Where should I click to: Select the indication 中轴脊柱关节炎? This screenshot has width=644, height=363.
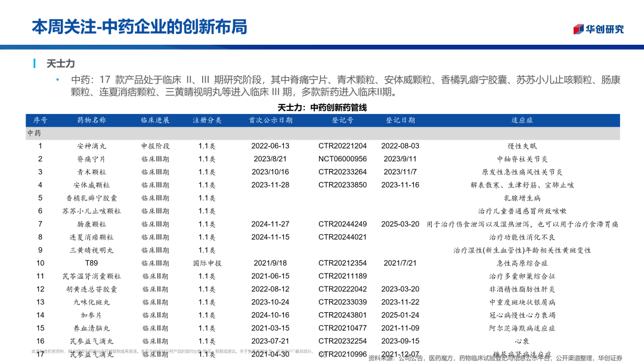(x=522, y=159)
